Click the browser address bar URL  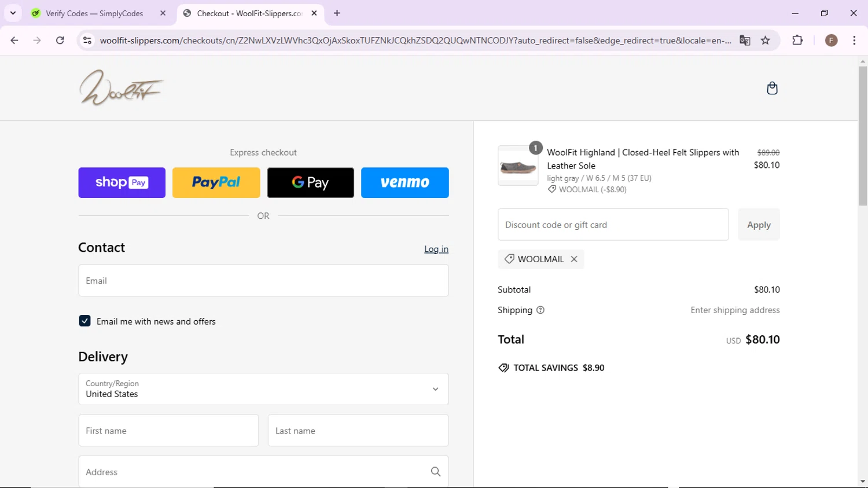tap(415, 41)
